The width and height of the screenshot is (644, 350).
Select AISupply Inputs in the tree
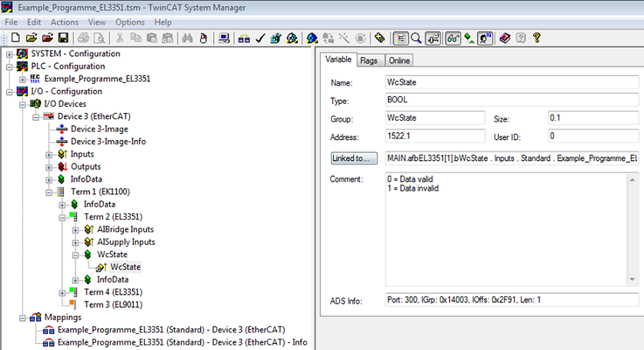[126, 242]
